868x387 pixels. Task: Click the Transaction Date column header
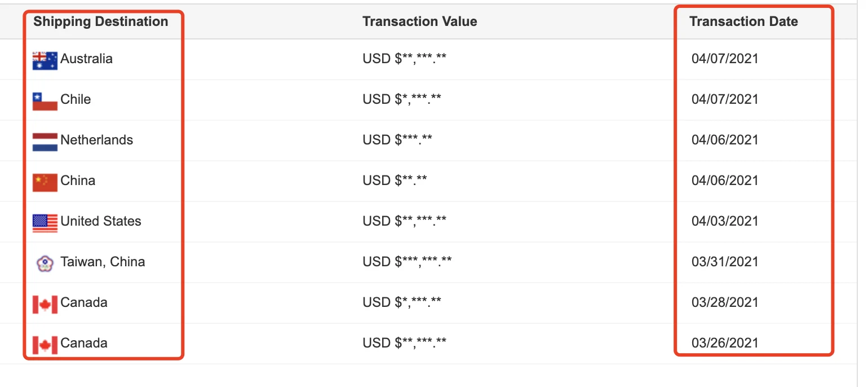(x=743, y=22)
